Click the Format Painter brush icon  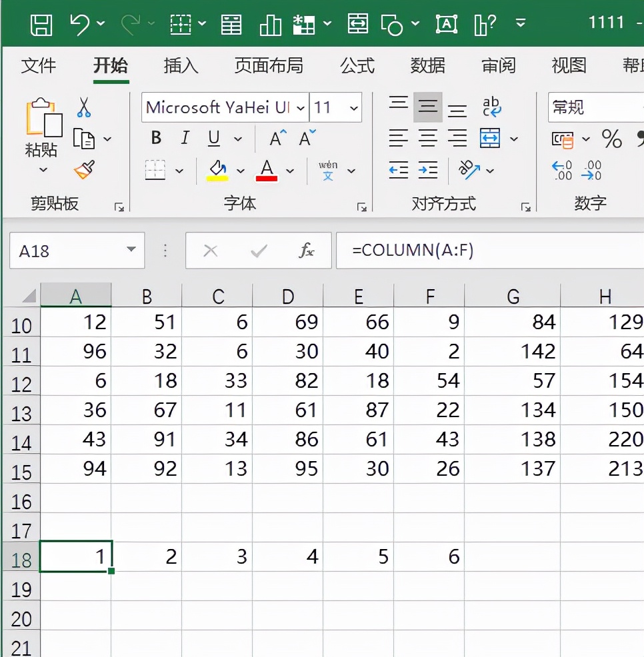point(84,170)
